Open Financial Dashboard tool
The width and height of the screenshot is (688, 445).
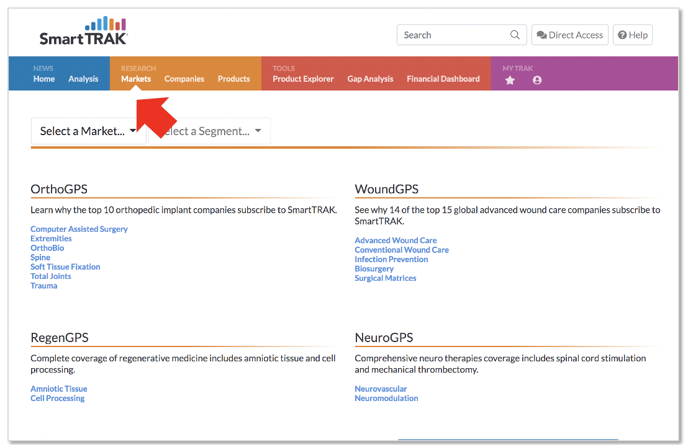pyautogui.click(x=443, y=79)
